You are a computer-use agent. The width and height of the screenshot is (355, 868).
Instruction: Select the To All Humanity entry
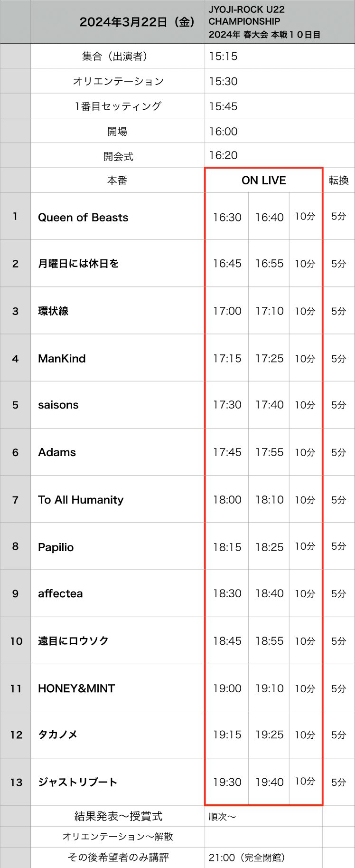pyautogui.click(x=81, y=500)
